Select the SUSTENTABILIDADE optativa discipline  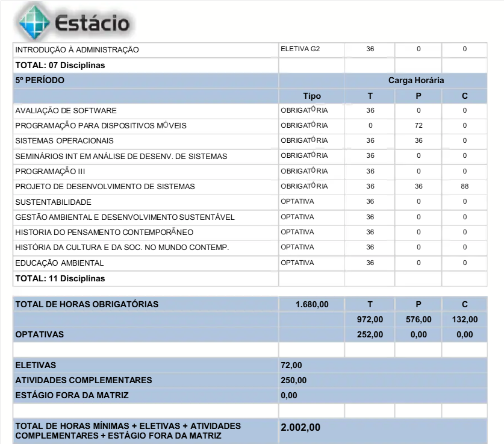51,201
